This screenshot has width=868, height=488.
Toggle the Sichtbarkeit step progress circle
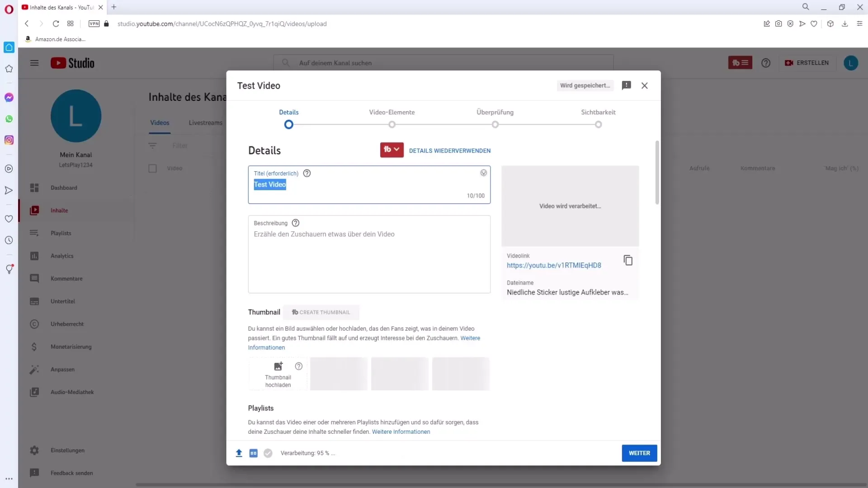pos(598,124)
